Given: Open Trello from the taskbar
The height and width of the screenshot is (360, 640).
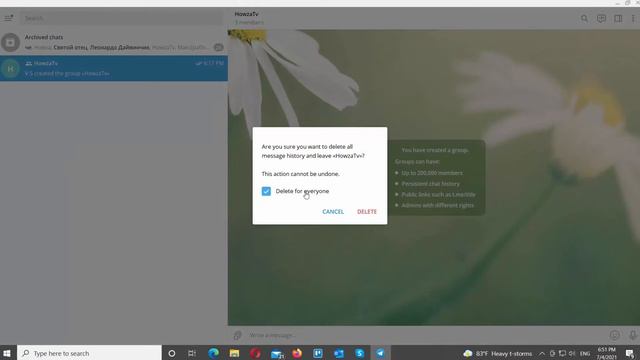Looking at the screenshot, I should pyautogui.click(x=318, y=353).
